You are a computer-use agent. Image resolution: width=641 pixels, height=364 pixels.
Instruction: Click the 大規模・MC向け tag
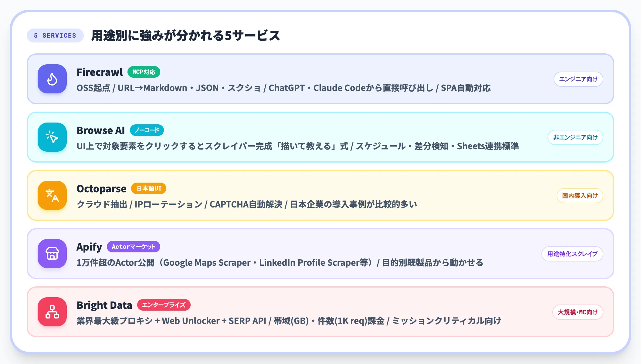point(578,312)
